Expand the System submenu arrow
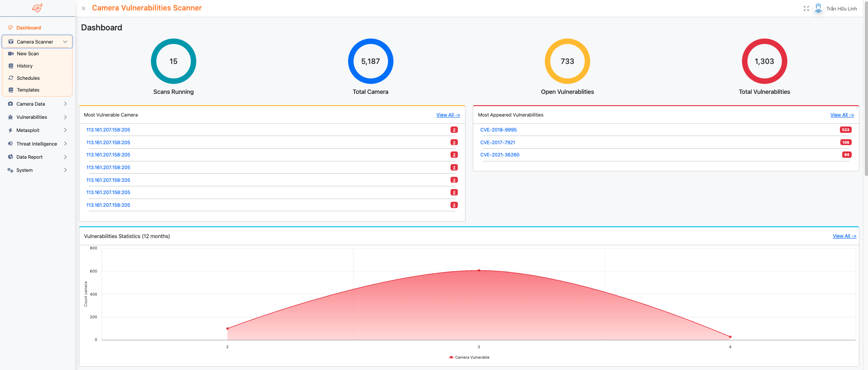Screen dimensions: 868x370 tap(65, 170)
